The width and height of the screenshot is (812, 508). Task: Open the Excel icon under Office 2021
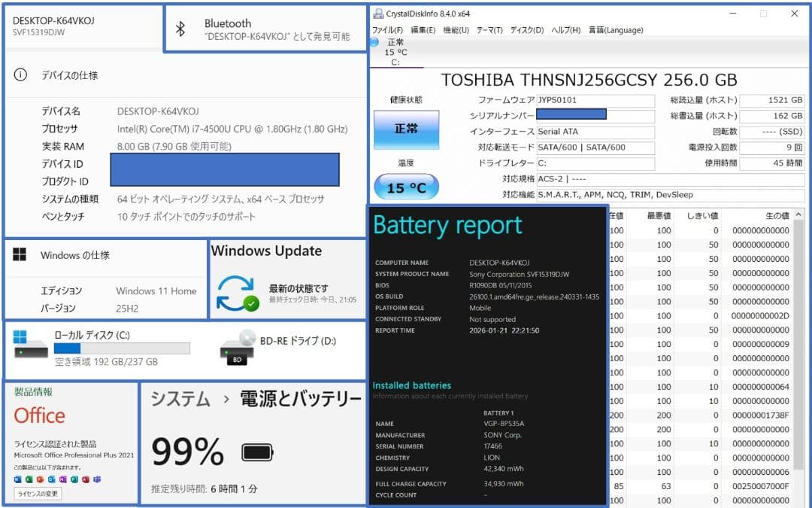pyautogui.click(x=29, y=479)
